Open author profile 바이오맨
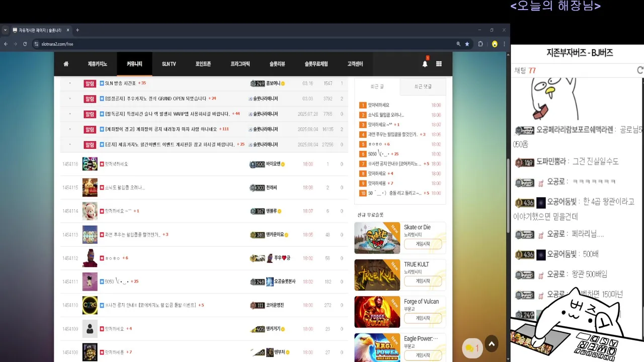This screenshot has height=362, width=644. tap(274, 164)
